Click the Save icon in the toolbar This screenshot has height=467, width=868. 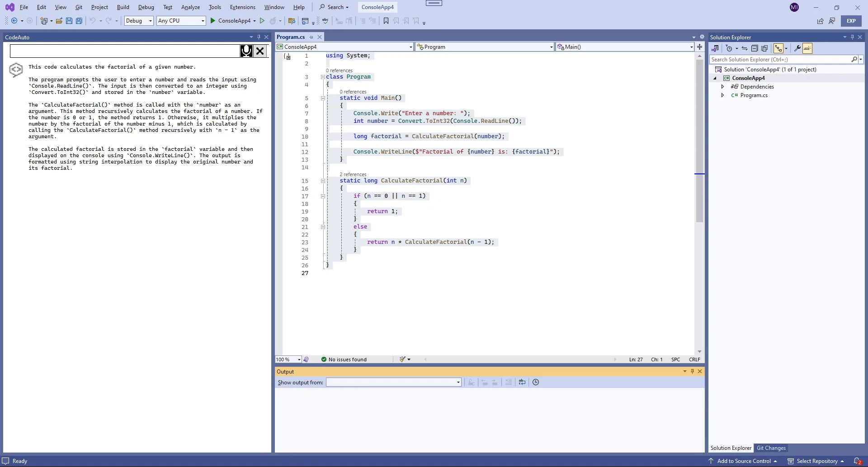[x=69, y=21]
